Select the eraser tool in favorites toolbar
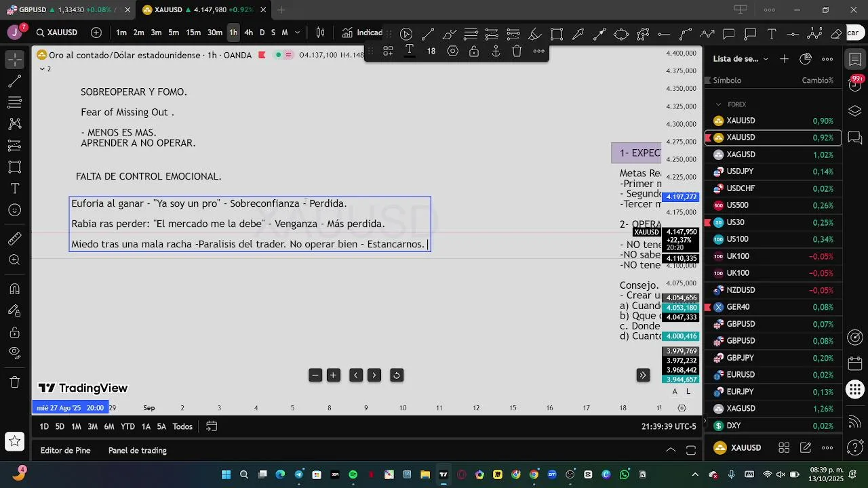The width and height of the screenshot is (868, 488). pyautogui.click(x=836, y=34)
